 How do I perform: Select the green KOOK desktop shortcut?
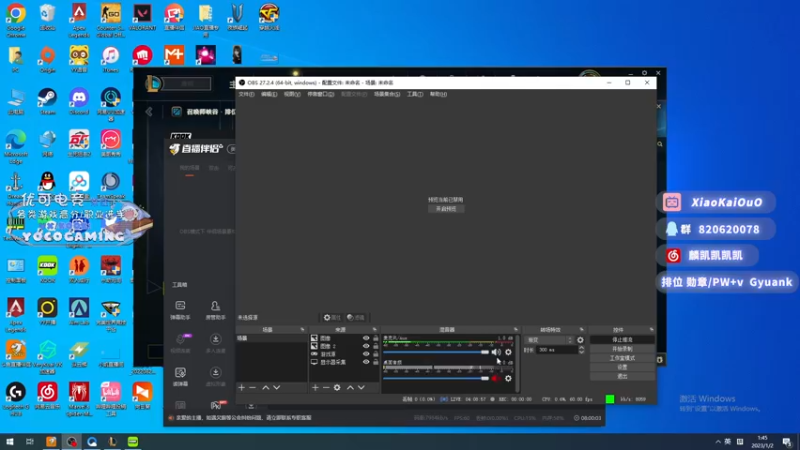pyautogui.click(x=47, y=269)
